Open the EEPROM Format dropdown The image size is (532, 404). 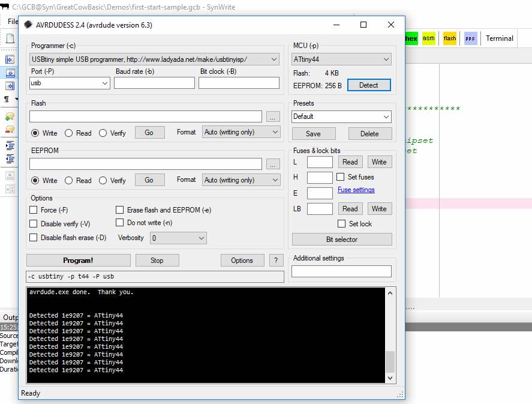point(241,180)
